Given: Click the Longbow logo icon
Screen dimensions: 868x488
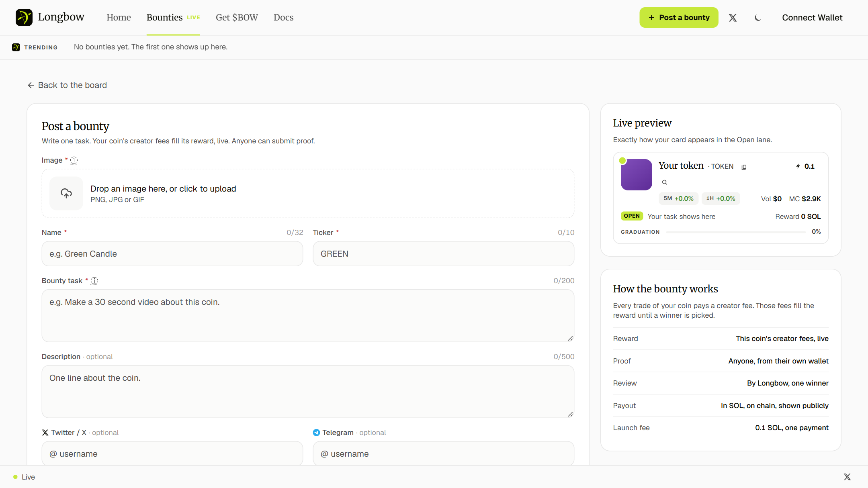Looking at the screenshot, I should click(x=24, y=17).
